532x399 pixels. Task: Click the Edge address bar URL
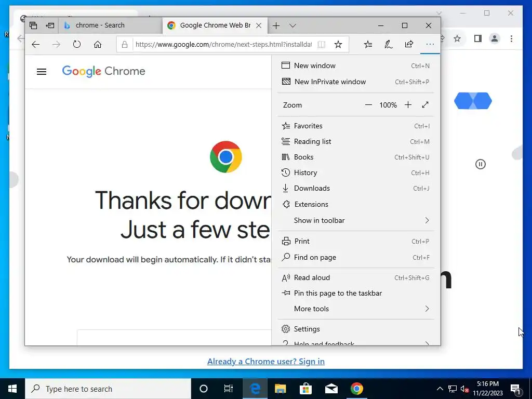[x=223, y=45]
